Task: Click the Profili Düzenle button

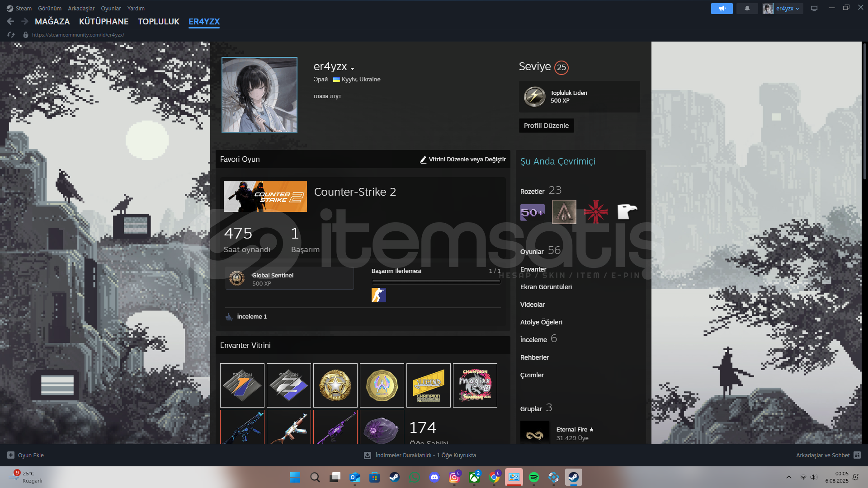Action: click(x=546, y=126)
